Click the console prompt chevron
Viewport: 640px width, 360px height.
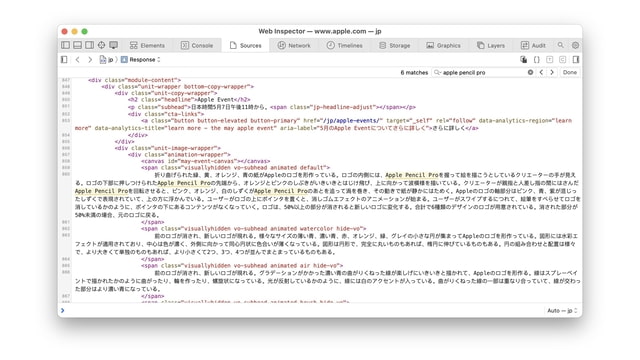(62, 311)
